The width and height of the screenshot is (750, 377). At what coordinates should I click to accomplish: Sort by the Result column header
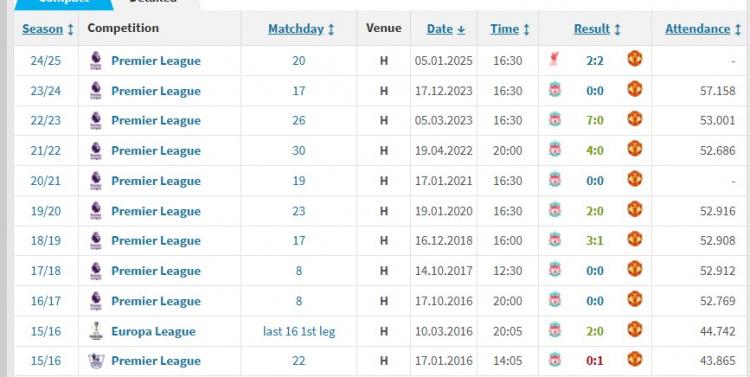pos(597,29)
